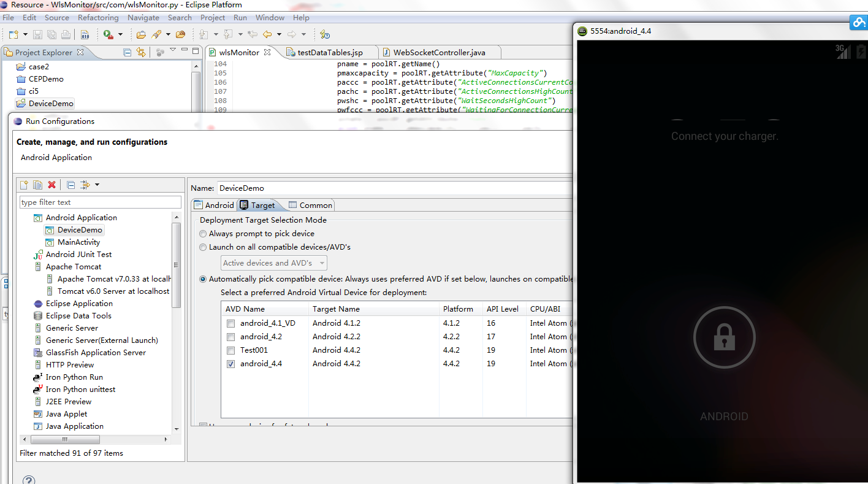868x484 pixels.
Task: Select Android JUnit Test configuration type
Action: coord(78,255)
